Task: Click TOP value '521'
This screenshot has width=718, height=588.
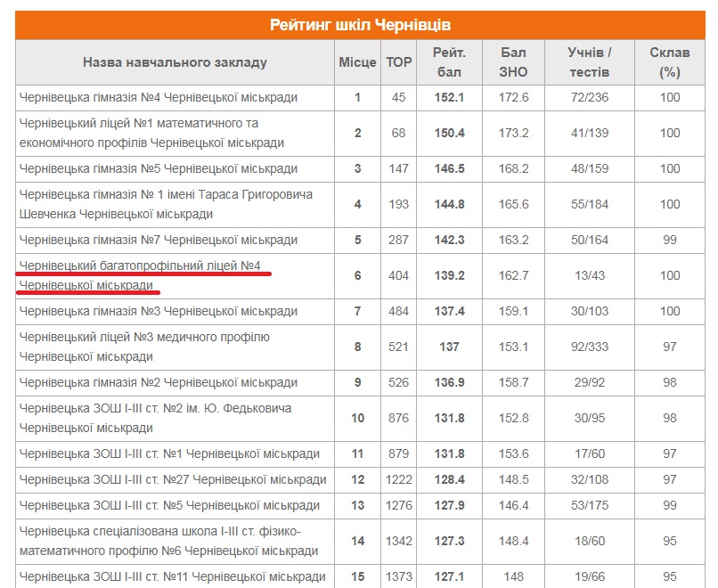Action: [x=398, y=347]
